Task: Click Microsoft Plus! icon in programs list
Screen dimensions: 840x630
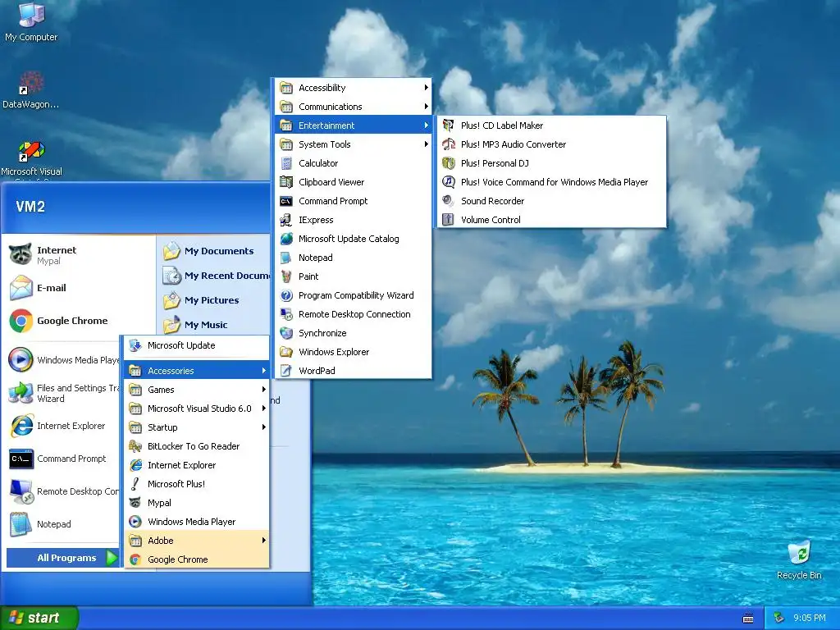Action: pos(135,484)
